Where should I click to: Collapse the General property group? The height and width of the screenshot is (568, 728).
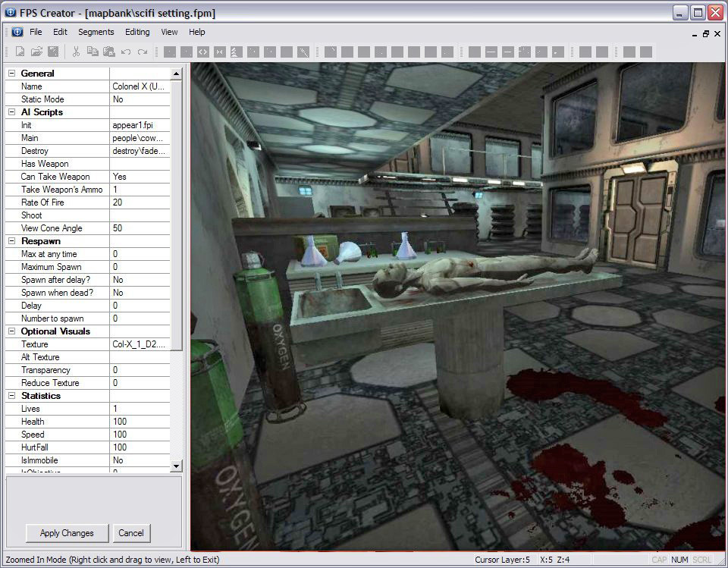tap(11, 74)
